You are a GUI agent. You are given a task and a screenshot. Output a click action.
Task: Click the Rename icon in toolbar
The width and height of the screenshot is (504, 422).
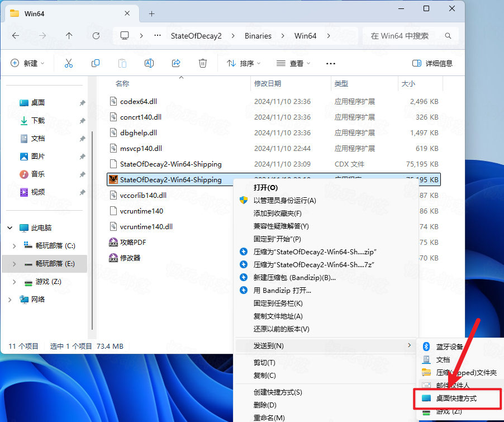tap(149, 63)
